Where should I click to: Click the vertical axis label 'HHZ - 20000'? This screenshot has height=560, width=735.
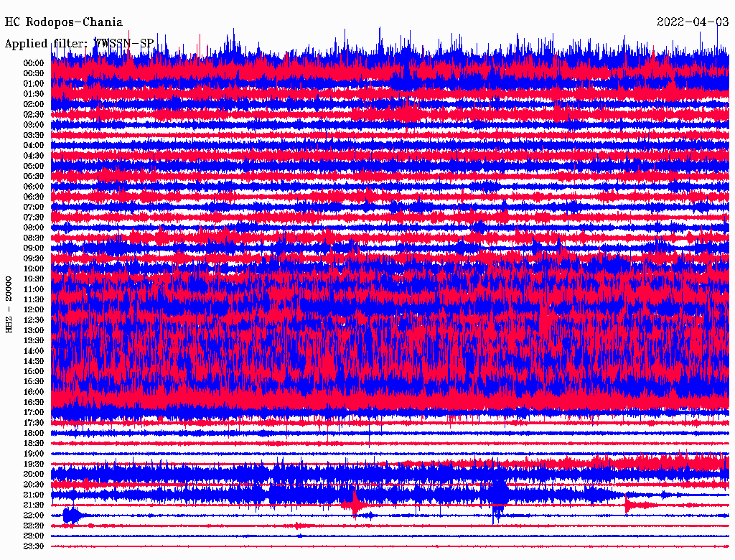click(9, 304)
